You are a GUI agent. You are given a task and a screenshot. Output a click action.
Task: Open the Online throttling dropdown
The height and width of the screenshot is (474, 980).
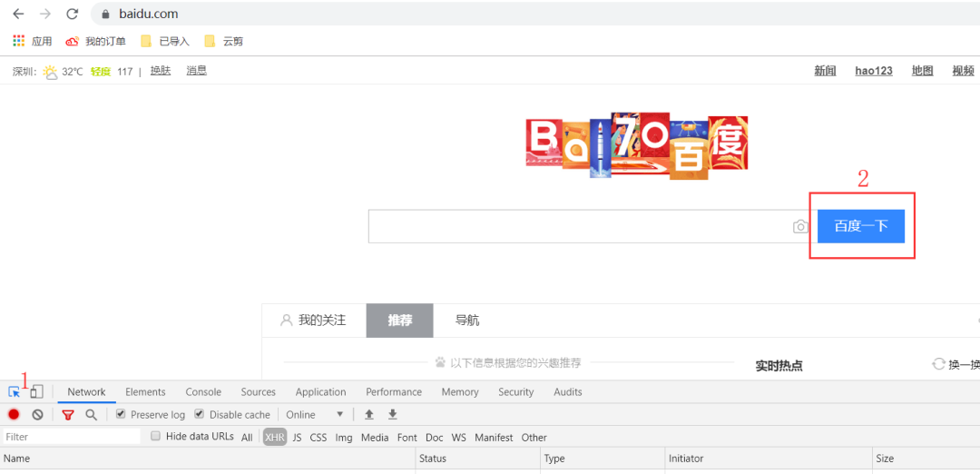(315, 415)
